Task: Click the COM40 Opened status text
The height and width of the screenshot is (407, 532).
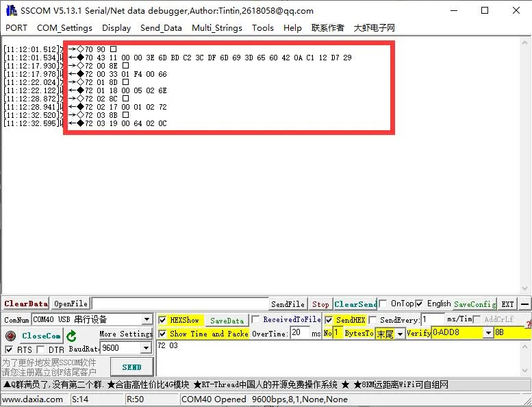Action: pos(265,399)
